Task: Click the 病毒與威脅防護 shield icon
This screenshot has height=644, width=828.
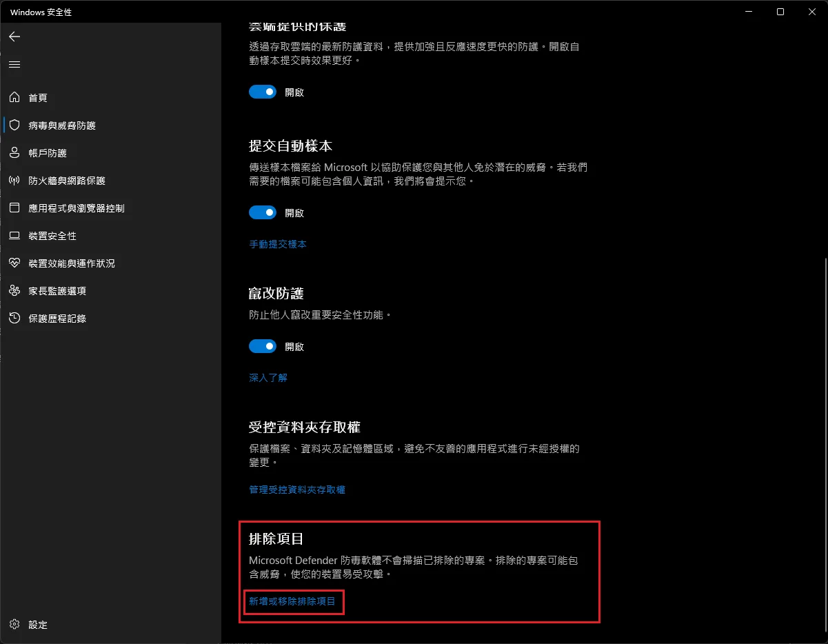Action: point(14,125)
